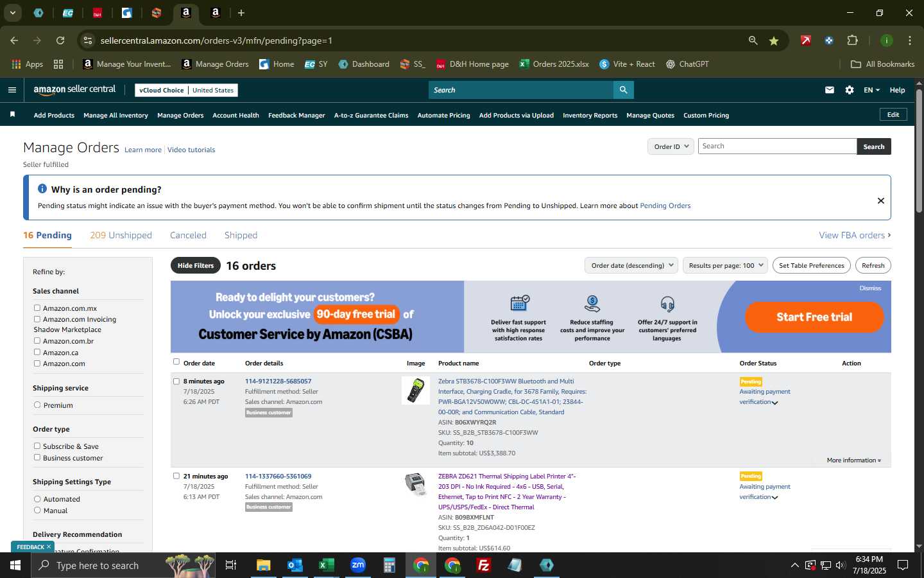Click the magnifier search button in header
This screenshot has height=578, width=924.
[x=623, y=90]
